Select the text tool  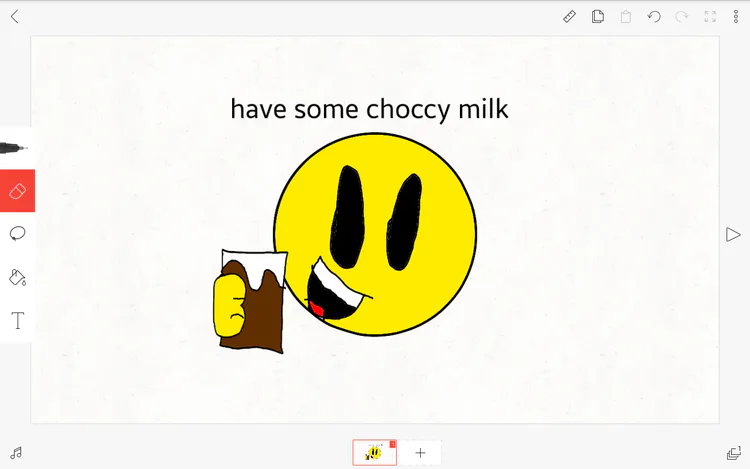[18, 320]
